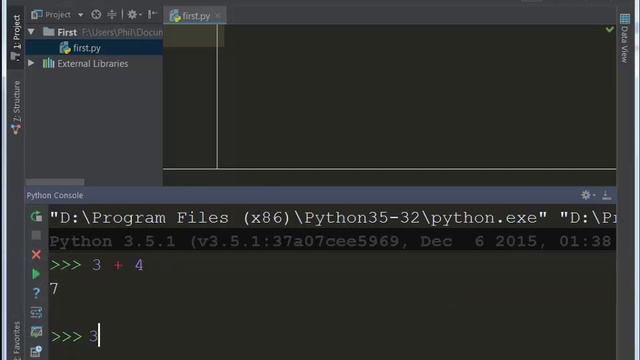
Task: Click the scroll from source target icon
Action: click(x=96, y=15)
